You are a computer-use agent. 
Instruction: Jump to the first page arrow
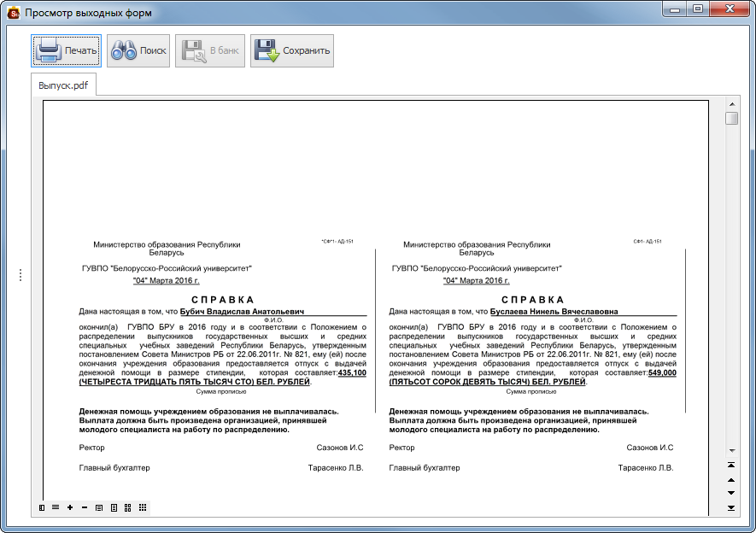tap(731, 465)
